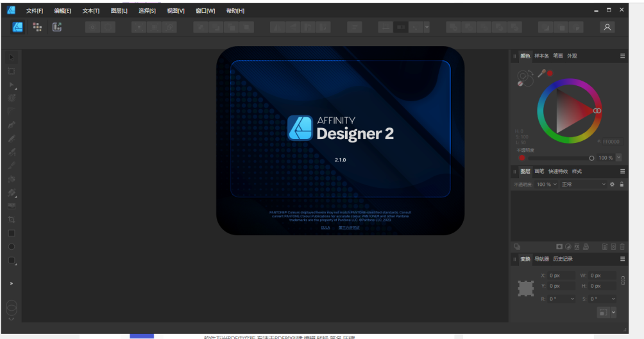The height and width of the screenshot is (339, 644).
Task: Switch to the 画笔 tab
Action: pyautogui.click(x=539, y=171)
